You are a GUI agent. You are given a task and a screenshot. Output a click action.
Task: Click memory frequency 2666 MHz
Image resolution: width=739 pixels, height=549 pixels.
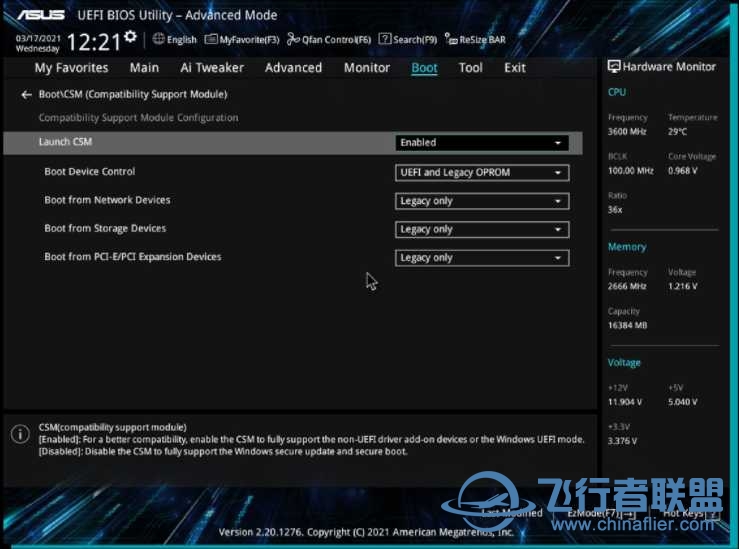627,286
